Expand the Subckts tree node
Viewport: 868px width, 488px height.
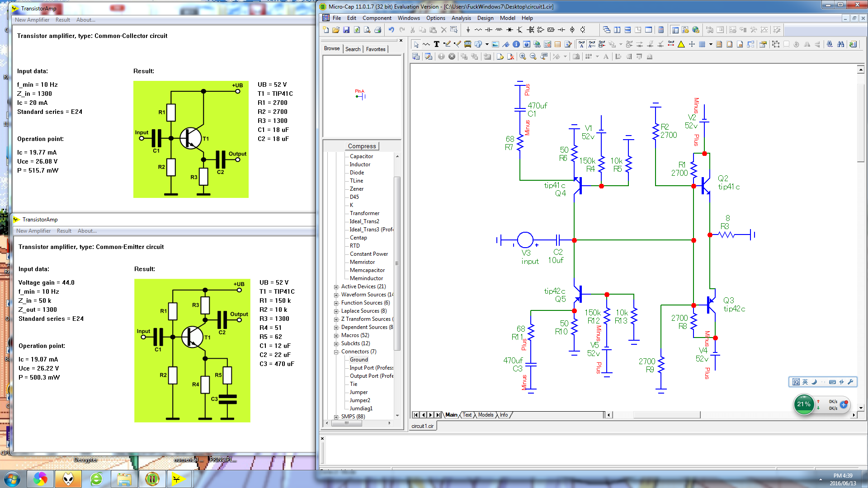[336, 344]
